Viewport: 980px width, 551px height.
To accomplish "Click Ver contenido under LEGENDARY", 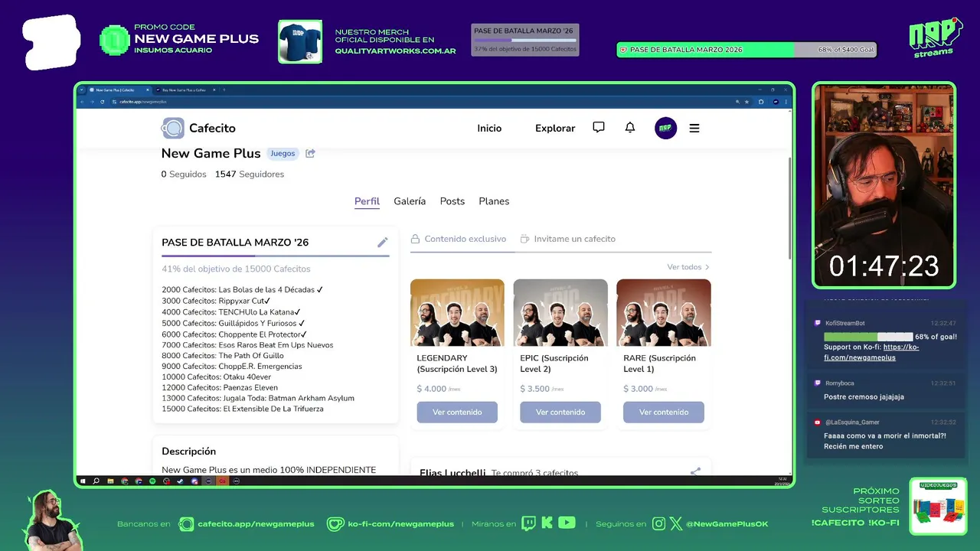I will (x=457, y=412).
